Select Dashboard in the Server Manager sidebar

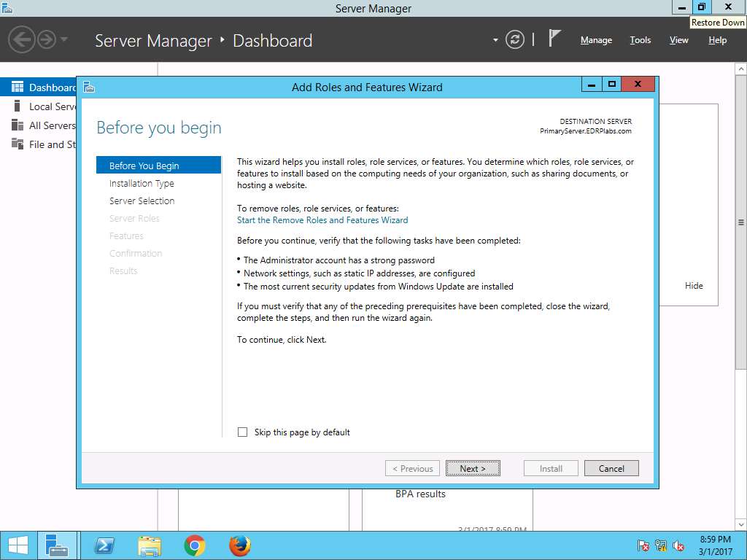[x=39, y=87]
